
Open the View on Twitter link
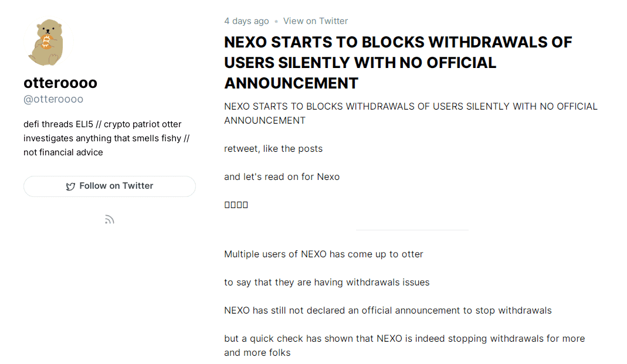[316, 21]
